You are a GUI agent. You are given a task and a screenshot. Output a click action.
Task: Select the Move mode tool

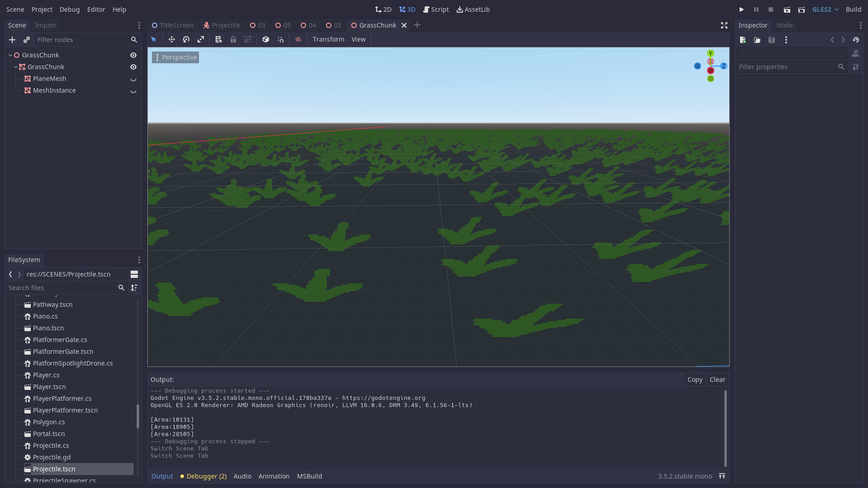(x=172, y=40)
